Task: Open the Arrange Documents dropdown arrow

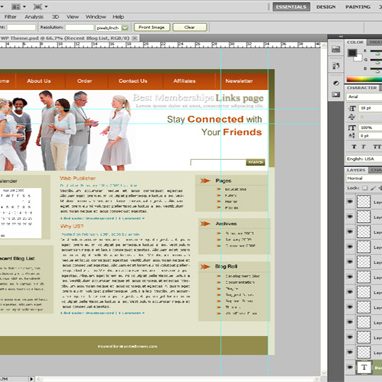Action: 24,7
